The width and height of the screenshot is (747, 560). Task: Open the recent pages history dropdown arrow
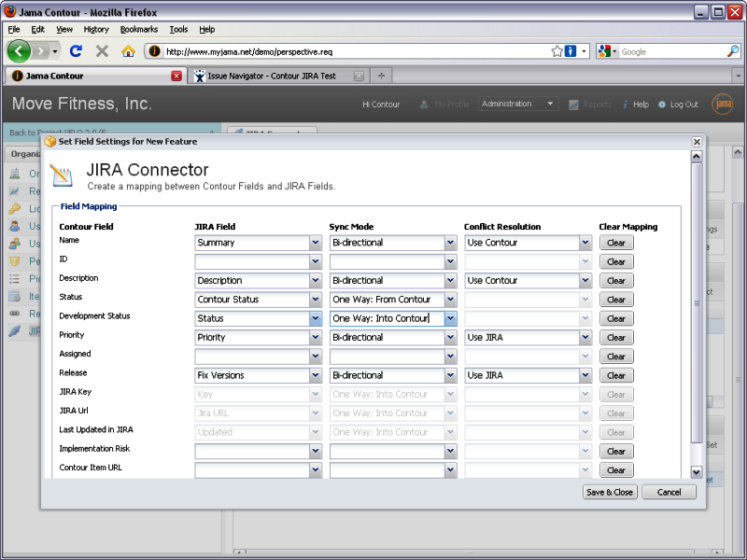click(55, 51)
